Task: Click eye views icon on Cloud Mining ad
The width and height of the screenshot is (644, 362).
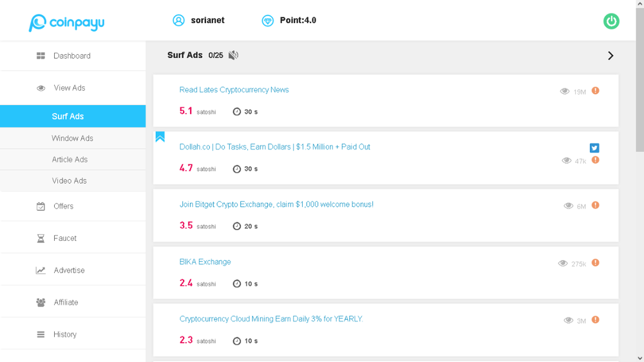Action: point(568,320)
